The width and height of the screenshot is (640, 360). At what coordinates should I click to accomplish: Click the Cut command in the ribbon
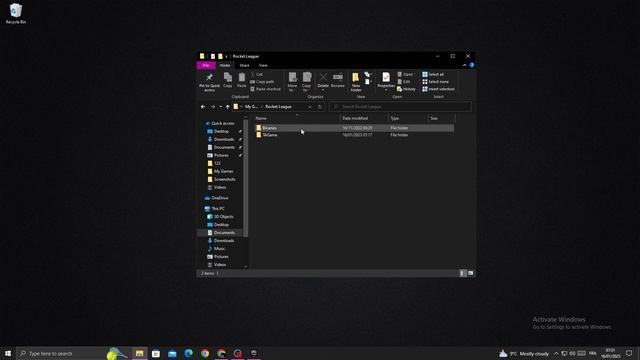257,74
